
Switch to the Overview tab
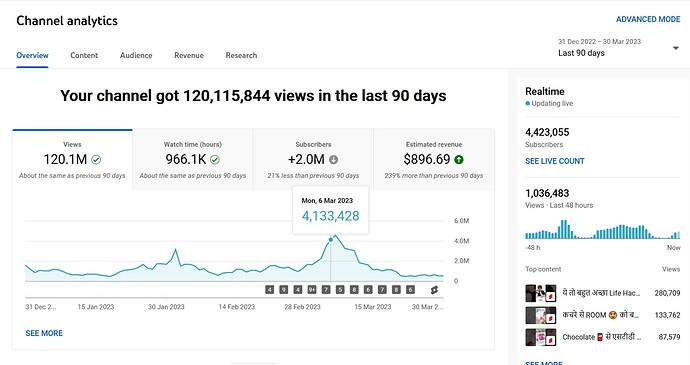pos(32,55)
